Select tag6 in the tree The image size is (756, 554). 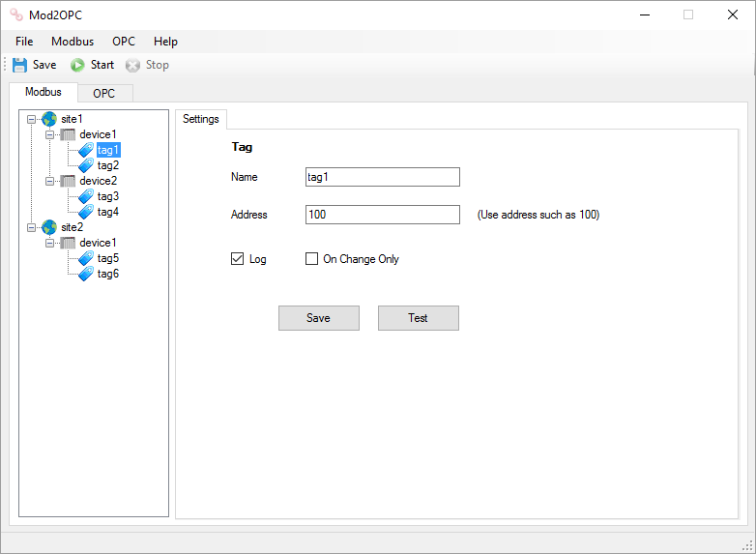coord(108,274)
